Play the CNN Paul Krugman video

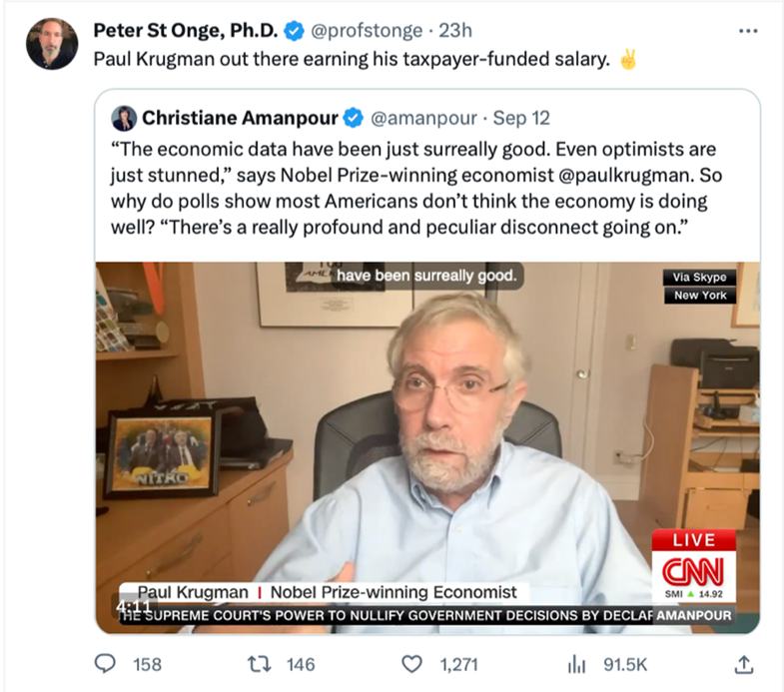(x=427, y=439)
